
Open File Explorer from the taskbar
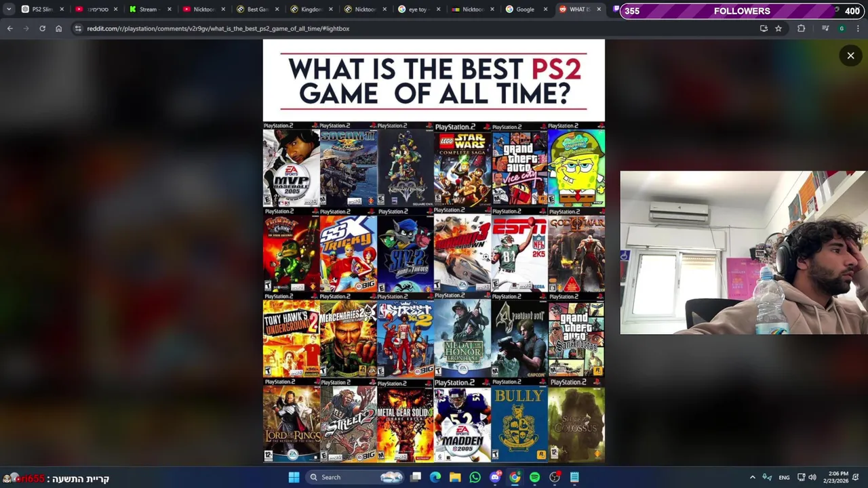pyautogui.click(x=455, y=477)
